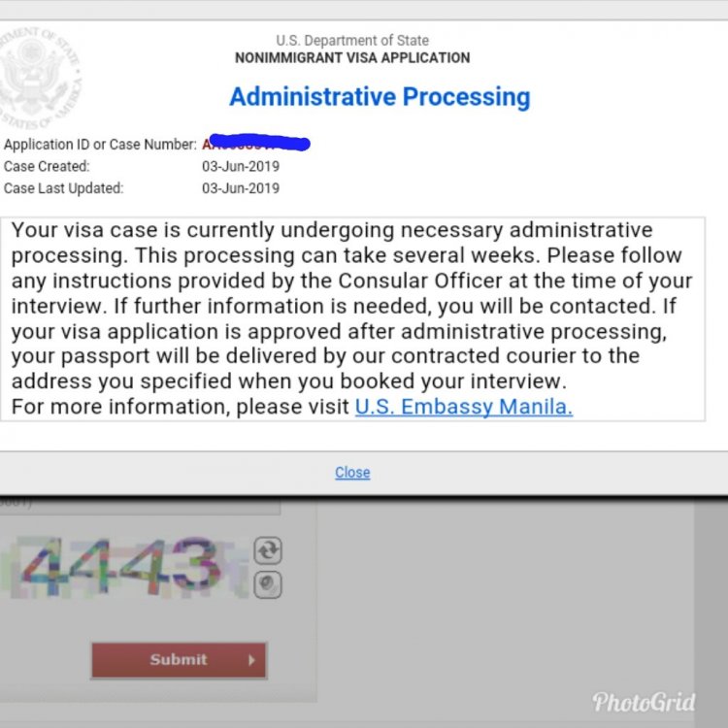Click the Case Created date value
Image resolution: width=728 pixels, height=728 pixels.
coord(241,166)
